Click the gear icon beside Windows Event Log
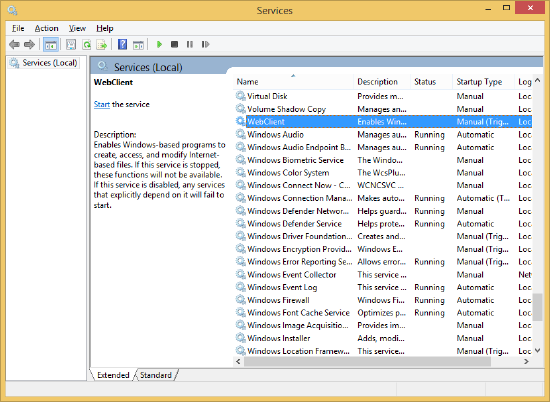 (240, 287)
